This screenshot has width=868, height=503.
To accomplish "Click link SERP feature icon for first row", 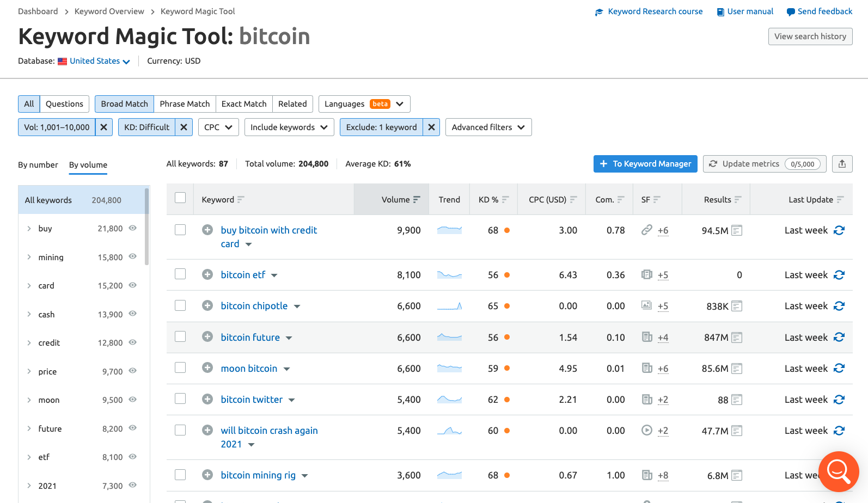I will click(646, 230).
